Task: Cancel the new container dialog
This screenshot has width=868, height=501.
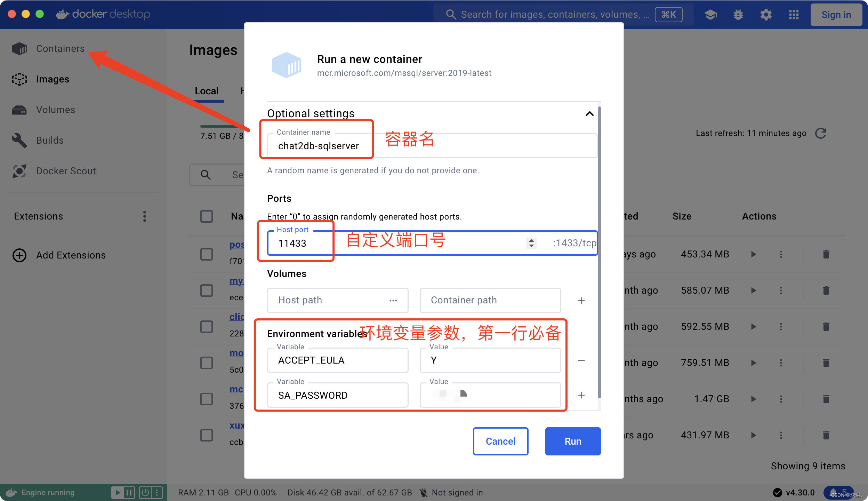Action: point(500,441)
